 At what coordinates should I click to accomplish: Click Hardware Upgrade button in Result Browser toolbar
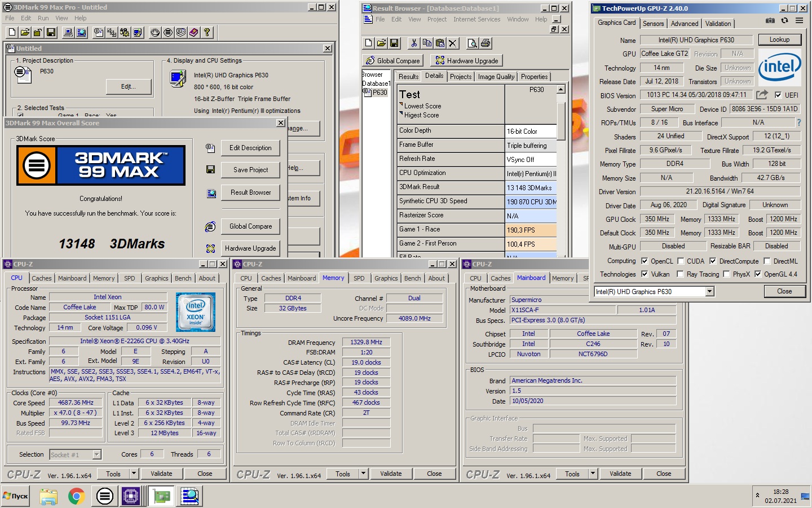[x=466, y=60]
